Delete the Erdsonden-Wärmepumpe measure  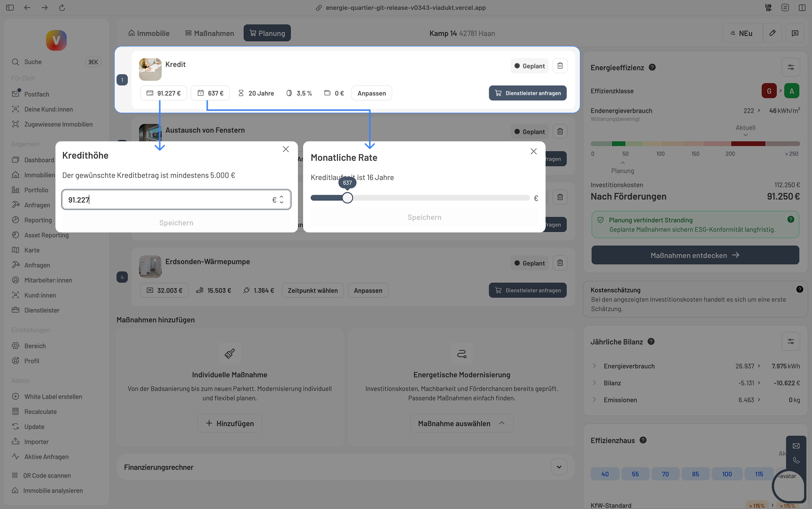pyautogui.click(x=560, y=263)
